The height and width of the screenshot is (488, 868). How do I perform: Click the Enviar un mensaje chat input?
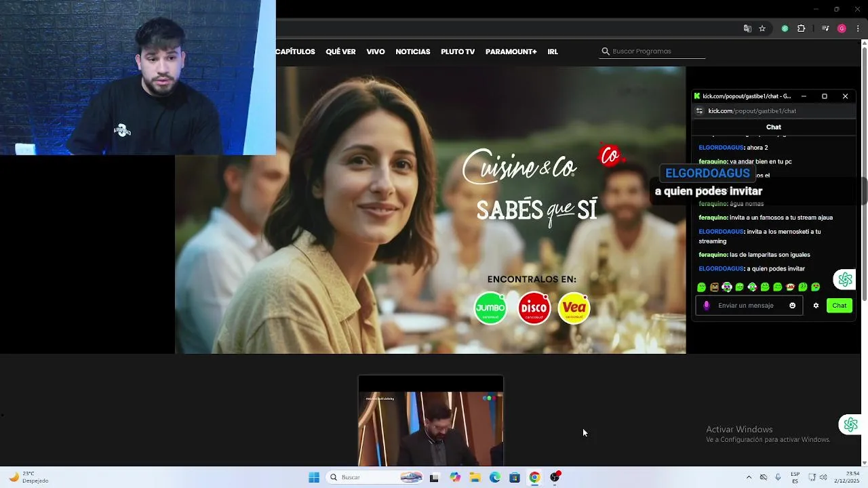749,306
